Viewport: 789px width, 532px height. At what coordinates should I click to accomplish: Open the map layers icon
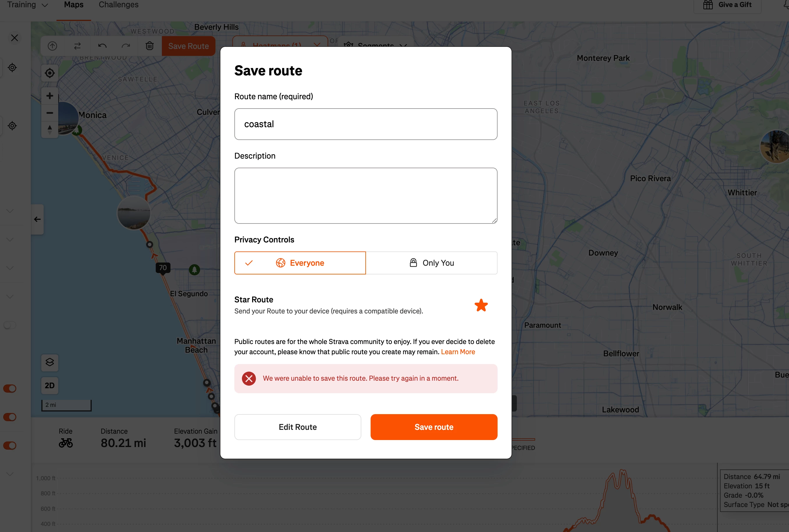tap(49, 362)
